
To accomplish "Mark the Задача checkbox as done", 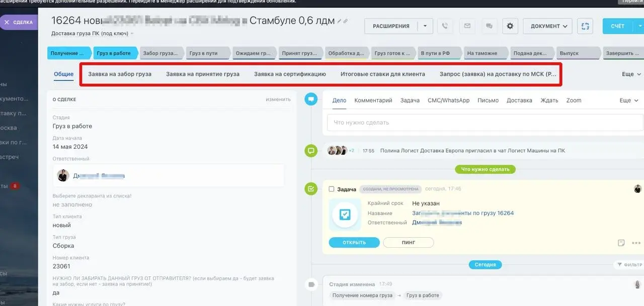I will [332, 189].
